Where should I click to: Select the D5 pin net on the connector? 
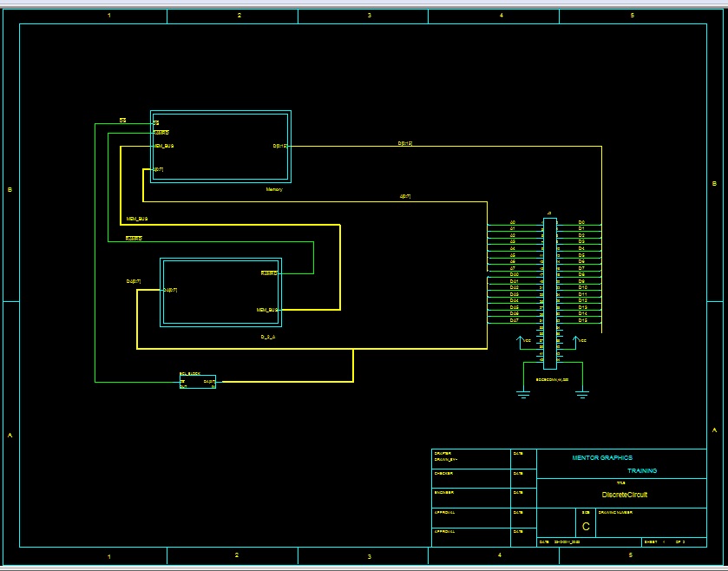tap(581, 255)
